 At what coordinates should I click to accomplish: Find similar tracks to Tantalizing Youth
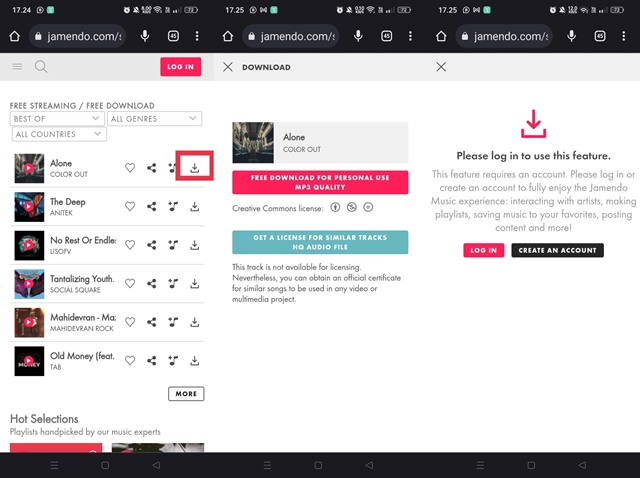[x=173, y=283]
